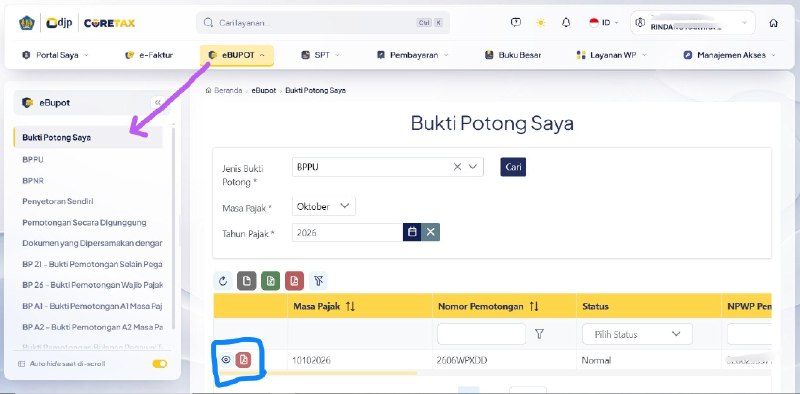Open the eBUPOT menu

point(237,55)
